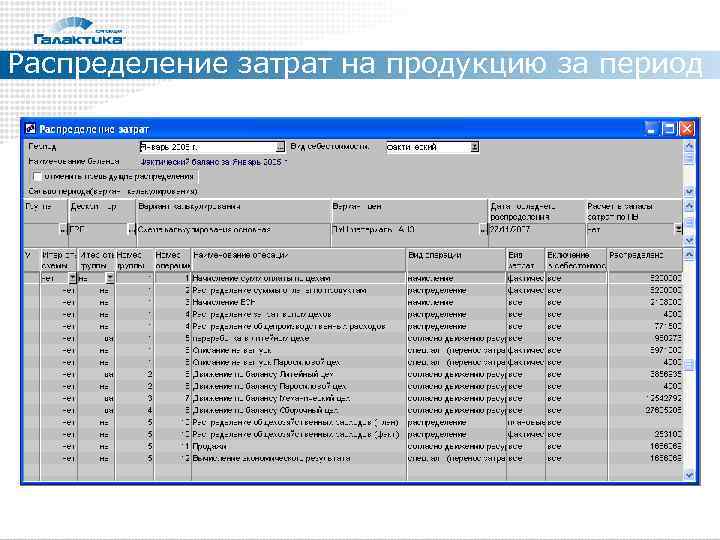This screenshot has height=540, width=720.
Task: Click the 'Наименование операции' column header
Action: (x=298, y=260)
